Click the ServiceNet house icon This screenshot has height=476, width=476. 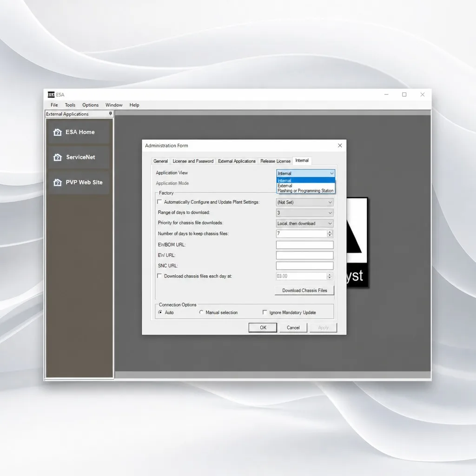click(57, 157)
